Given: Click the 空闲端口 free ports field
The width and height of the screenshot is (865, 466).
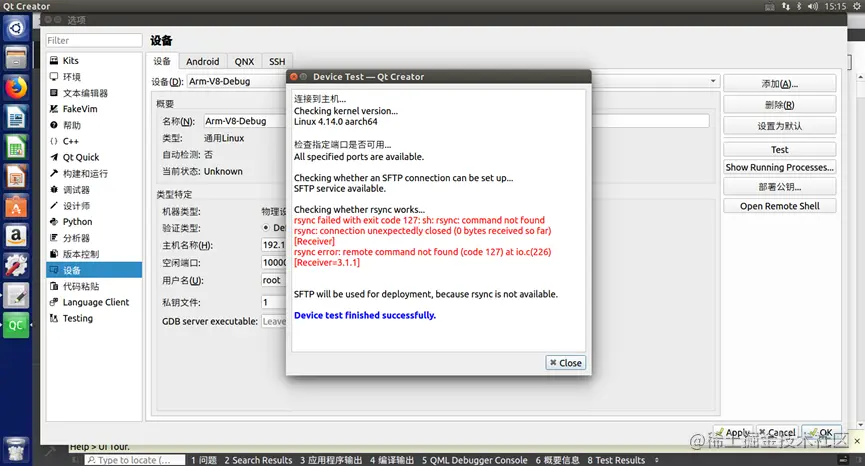Looking at the screenshot, I should (274, 263).
